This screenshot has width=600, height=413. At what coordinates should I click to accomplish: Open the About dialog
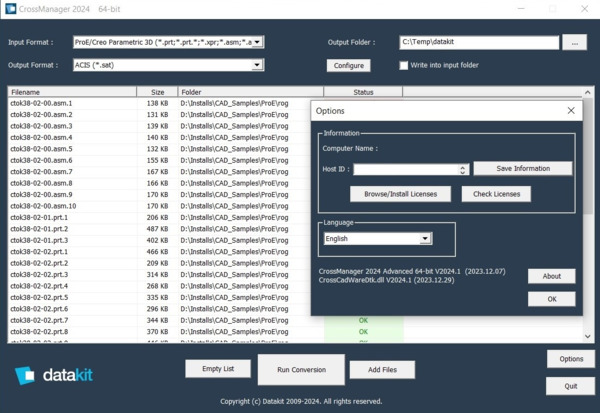(551, 276)
